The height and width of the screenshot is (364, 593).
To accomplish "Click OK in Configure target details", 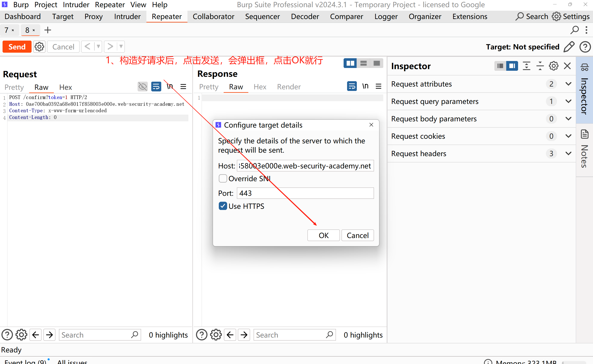I will (x=323, y=235).
